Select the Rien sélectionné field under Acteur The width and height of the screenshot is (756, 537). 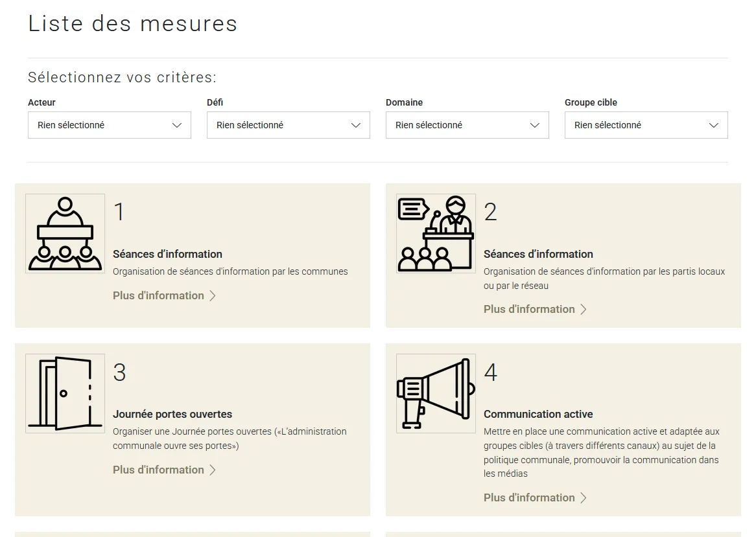click(109, 125)
